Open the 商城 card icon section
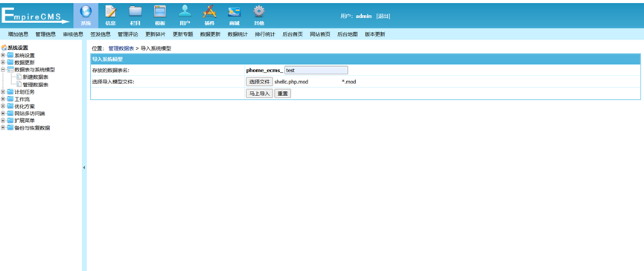Viewport: 644px width, 271px height. coord(234,16)
